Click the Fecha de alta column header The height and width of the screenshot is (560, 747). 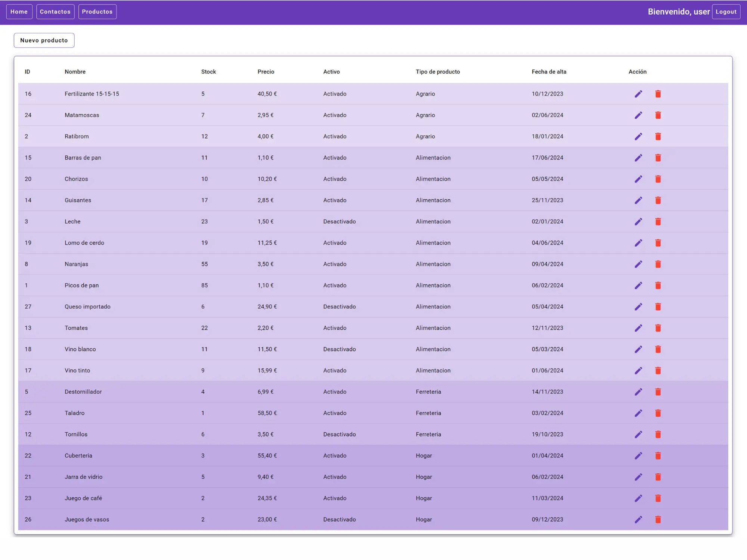[549, 72]
